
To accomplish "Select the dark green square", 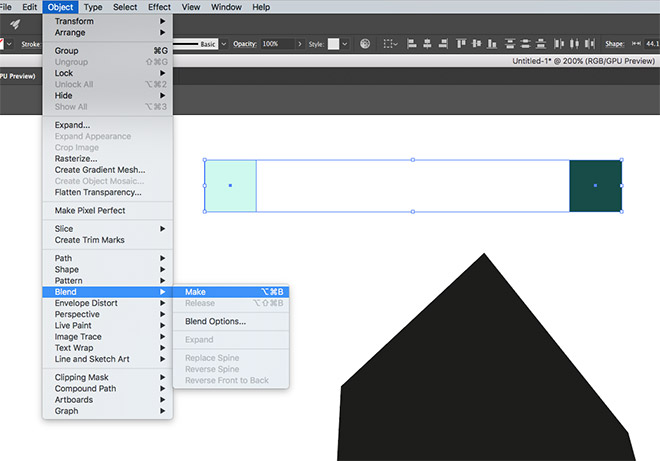I will (595, 186).
